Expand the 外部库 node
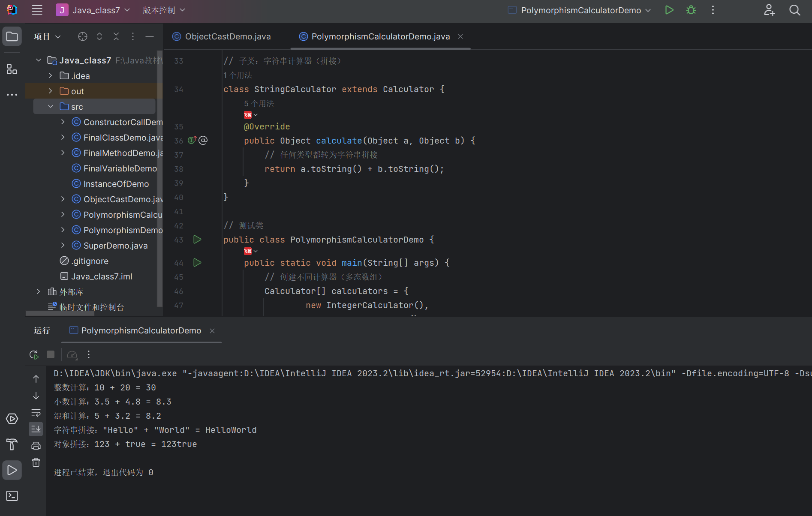812x516 pixels. coord(39,292)
